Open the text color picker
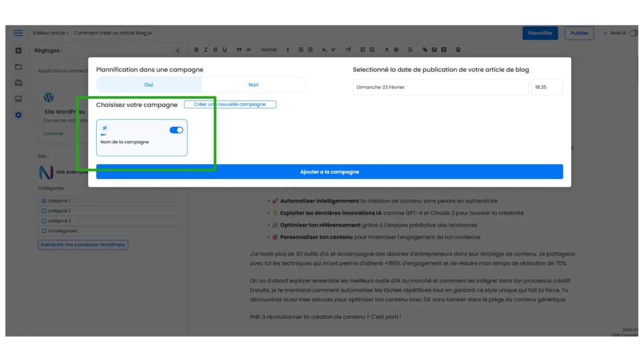Image resolution: width=644 pixels, height=362 pixels. tap(387, 50)
